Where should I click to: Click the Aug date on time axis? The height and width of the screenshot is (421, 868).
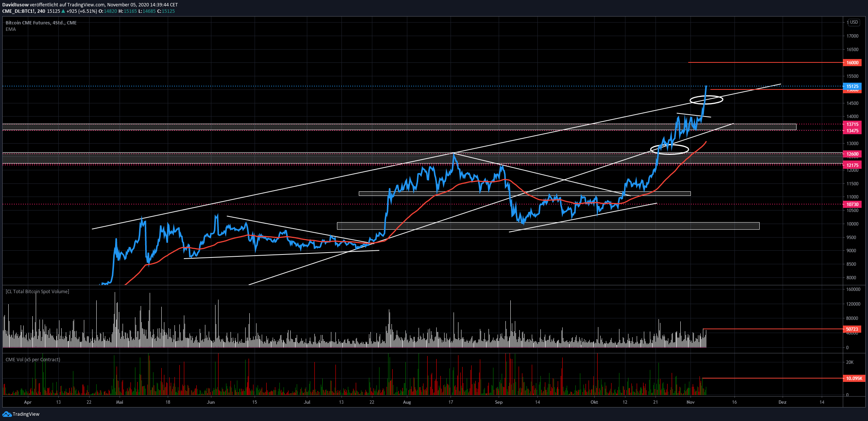pyautogui.click(x=407, y=402)
